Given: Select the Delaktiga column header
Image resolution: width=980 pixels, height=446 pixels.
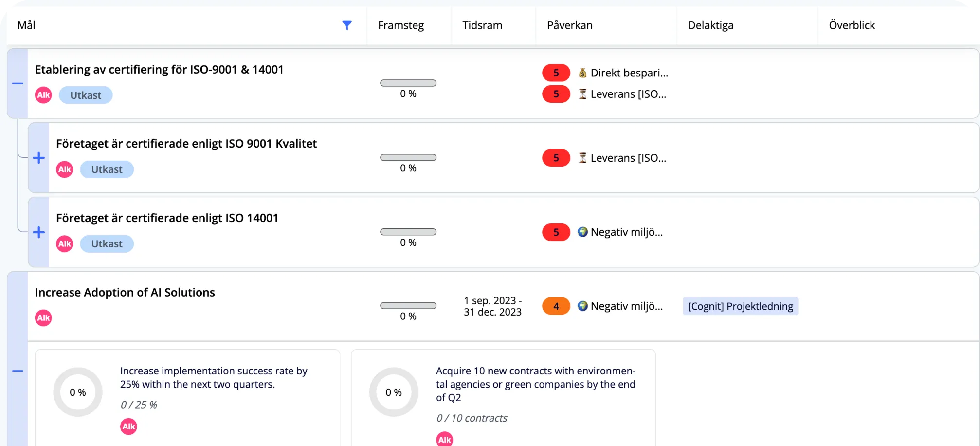Looking at the screenshot, I should coord(711,25).
